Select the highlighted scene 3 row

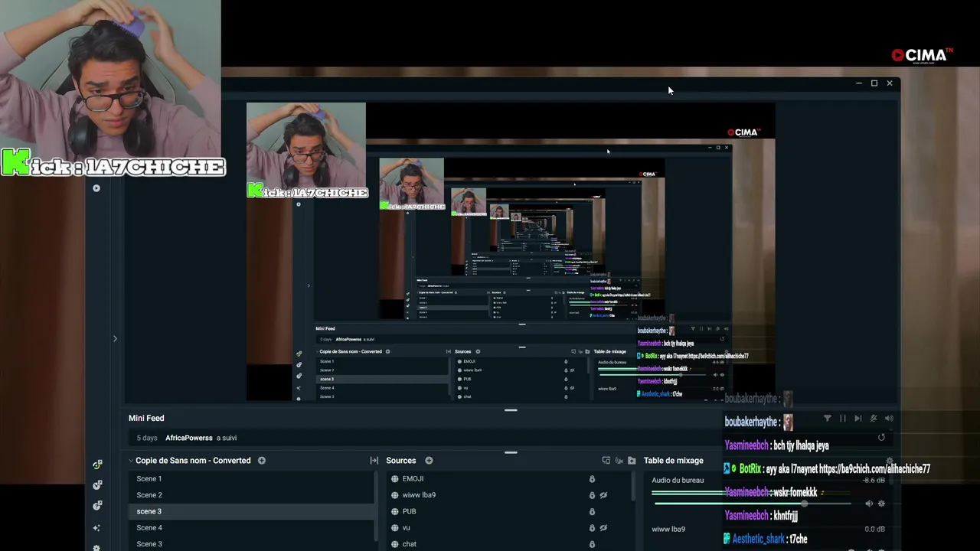click(x=252, y=511)
